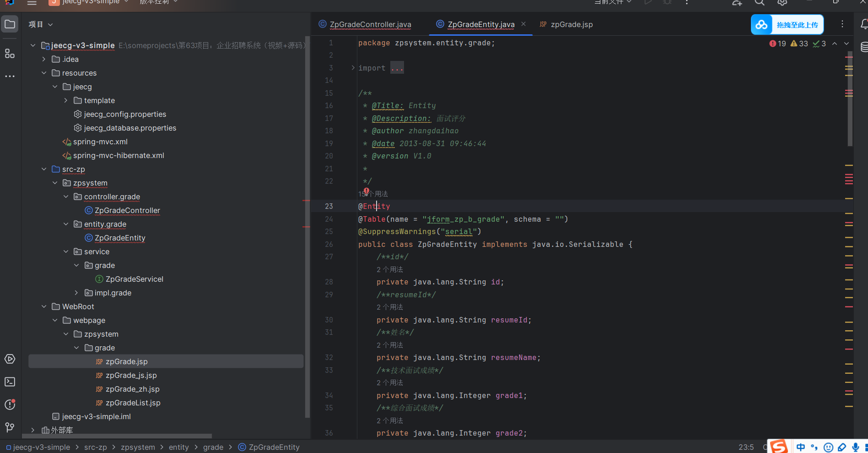Image resolution: width=868 pixels, height=453 pixels.
Task: Click the 15 usages hint above @Entity
Action: (x=373, y=194)
